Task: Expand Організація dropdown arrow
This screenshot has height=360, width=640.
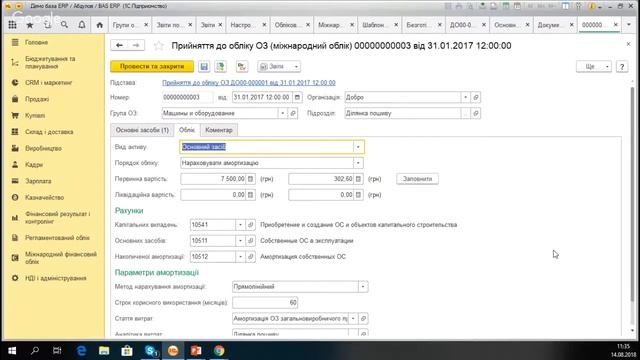Action: [x=465, y=97]
